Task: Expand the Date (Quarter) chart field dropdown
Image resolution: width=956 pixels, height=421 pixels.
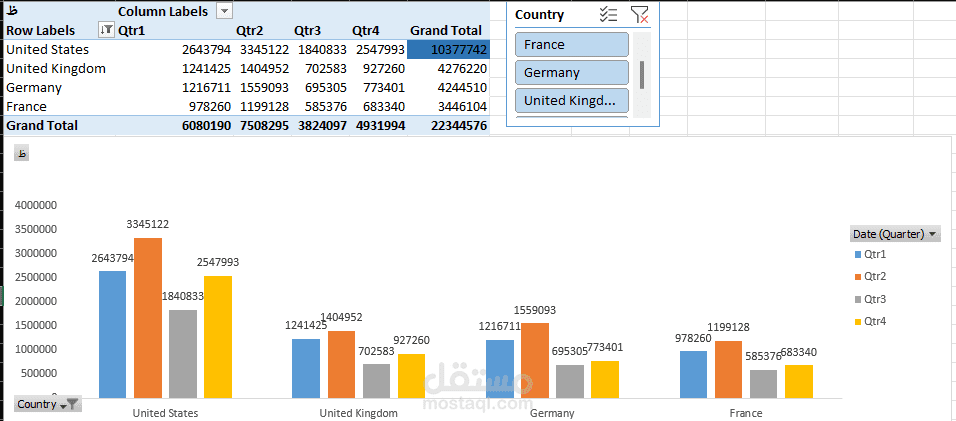Action: point(934,234)
